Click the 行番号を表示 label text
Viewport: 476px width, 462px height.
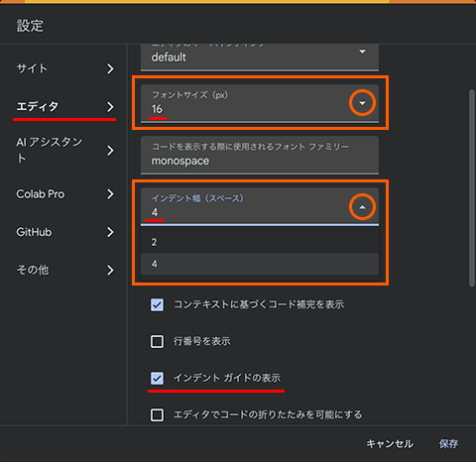(202, 341)
